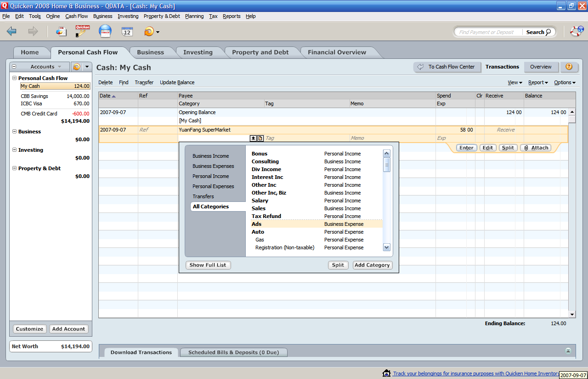Click the Quicken Home Inventory house icon
This screenshot has height=379, width=588.
[386, 373]
